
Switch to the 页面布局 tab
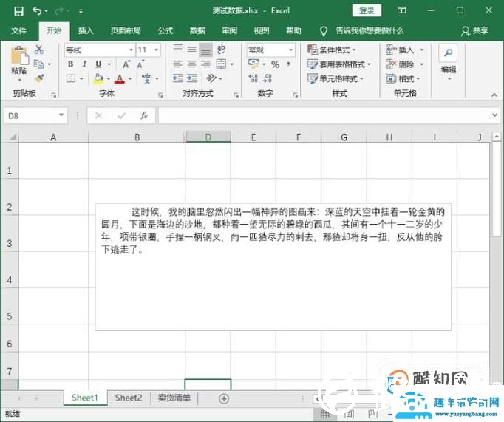pyautogui.click(x=126, y=30)
